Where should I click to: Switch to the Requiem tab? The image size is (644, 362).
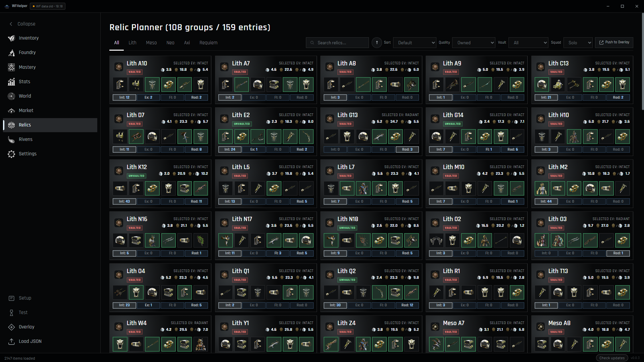tap(208, 43)
